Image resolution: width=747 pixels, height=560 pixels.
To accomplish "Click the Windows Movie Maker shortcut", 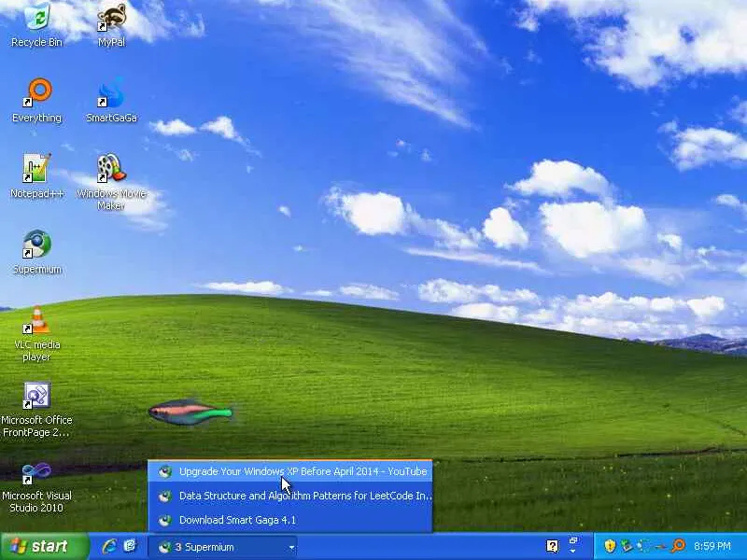I will tap(111, 182).
